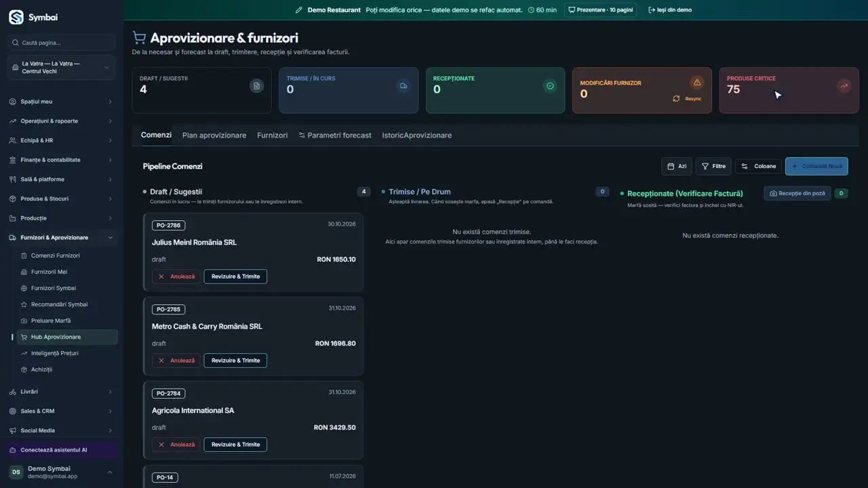Click the pencil icon next to Demo Restaurant

coord(299,10)
